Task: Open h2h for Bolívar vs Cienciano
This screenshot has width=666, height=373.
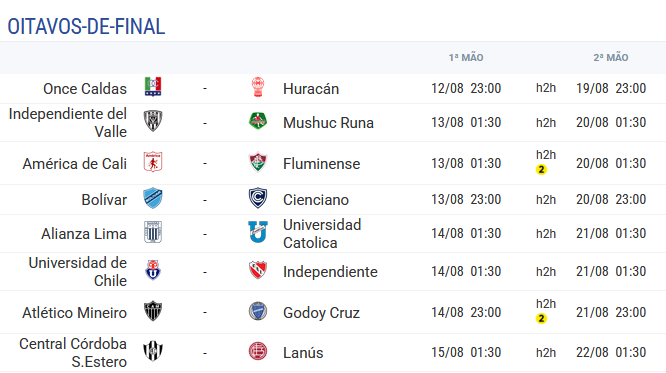Action: pyautogui.click(x=546, y=199)
